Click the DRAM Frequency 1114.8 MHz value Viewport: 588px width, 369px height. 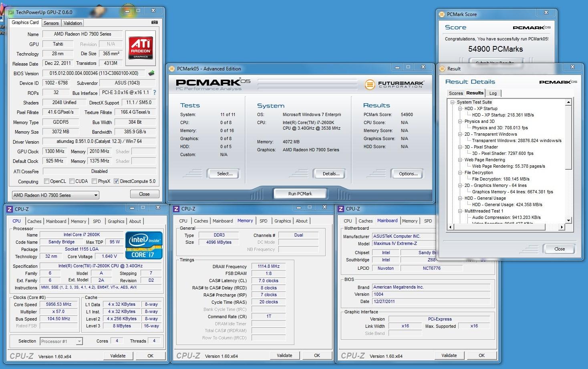[x=268, y=266]
